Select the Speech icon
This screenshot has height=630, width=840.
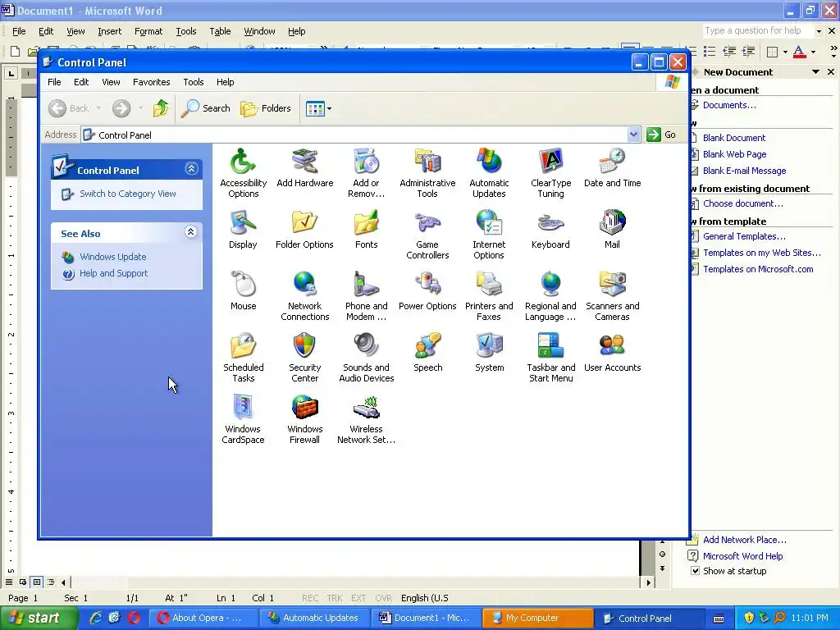[427, 352]
